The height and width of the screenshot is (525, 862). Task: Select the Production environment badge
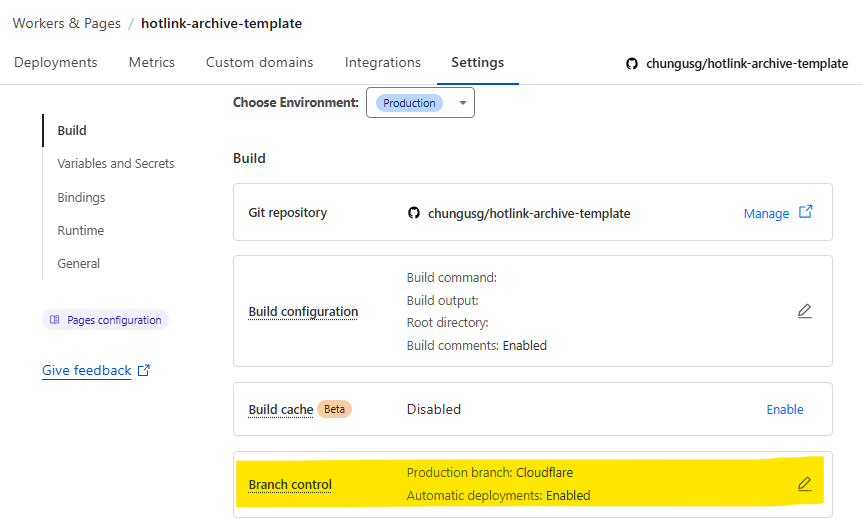[409, 103]
